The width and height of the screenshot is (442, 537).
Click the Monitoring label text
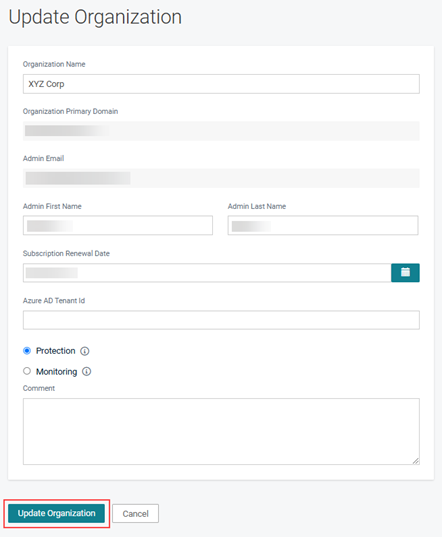(x=56, y=372)
